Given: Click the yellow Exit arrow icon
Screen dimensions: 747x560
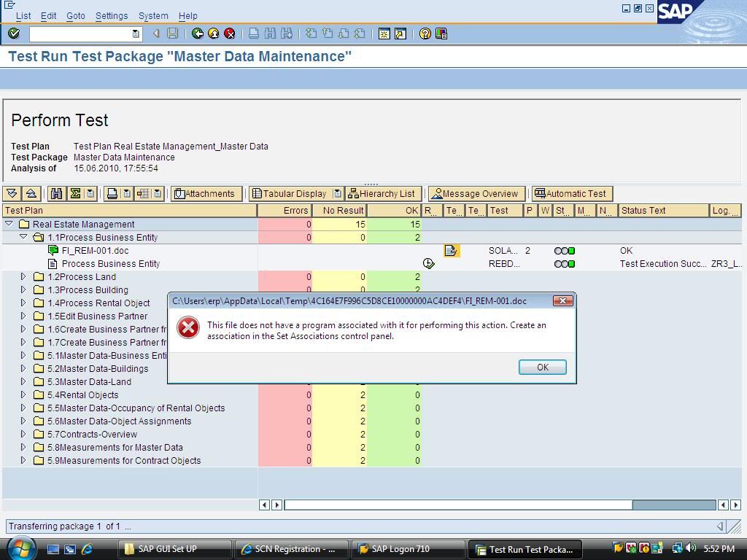Looking at the screenshot, I should click(214, 34).
